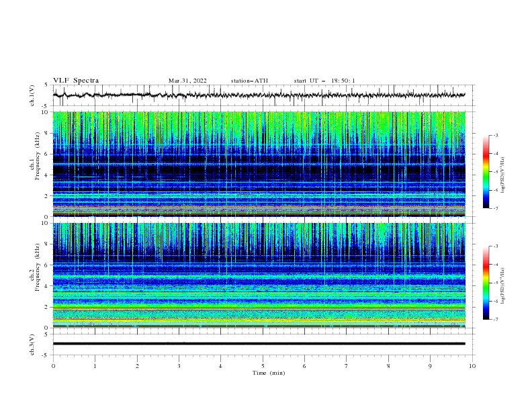Click the ch.1 "Frequency (kHz)" axis label
This screenshot has width=532, height=411.
click(37, 156)
